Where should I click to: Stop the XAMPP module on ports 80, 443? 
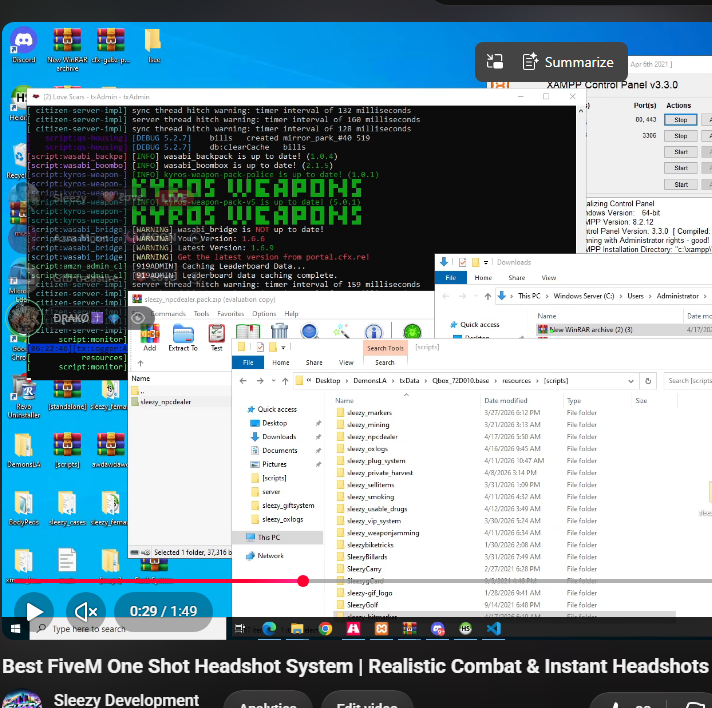[681, 120]
